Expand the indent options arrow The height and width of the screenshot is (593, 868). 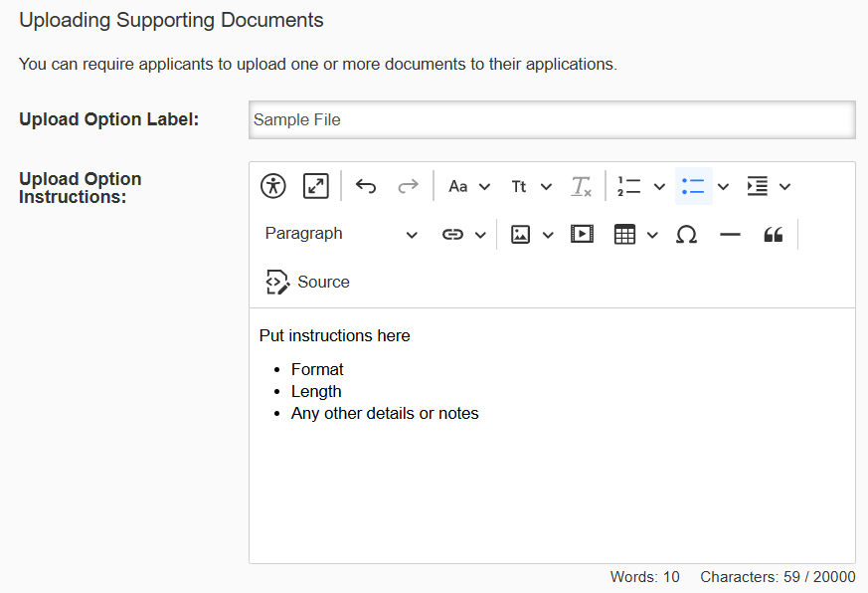pos(784,187)
